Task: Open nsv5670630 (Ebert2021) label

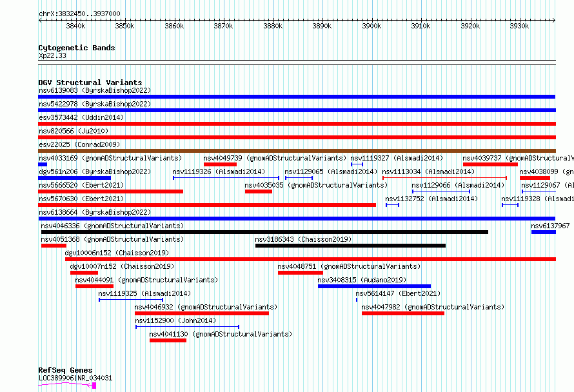Action: pos(81,199)
